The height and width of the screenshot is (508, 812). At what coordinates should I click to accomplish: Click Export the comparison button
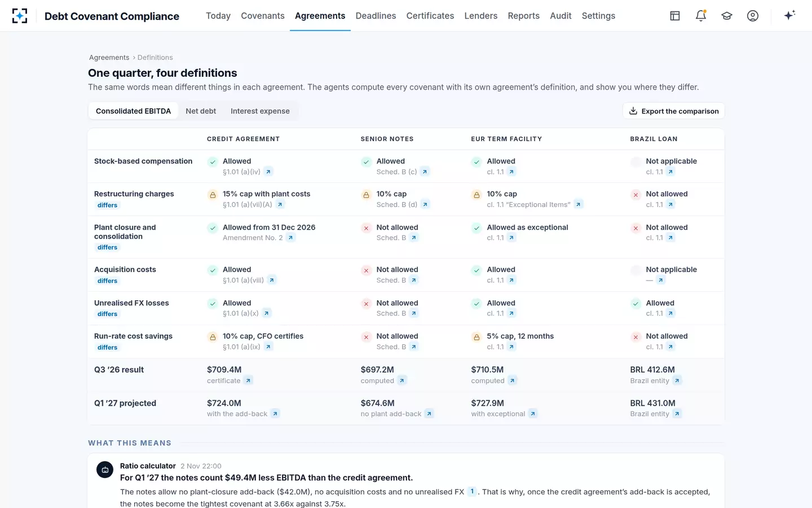(674, 111)
